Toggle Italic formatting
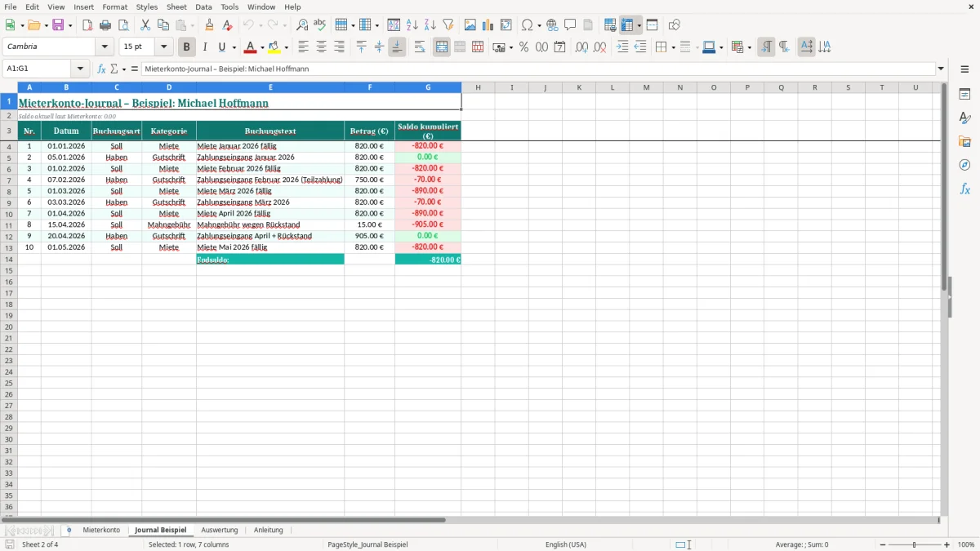 click(205, 47)
